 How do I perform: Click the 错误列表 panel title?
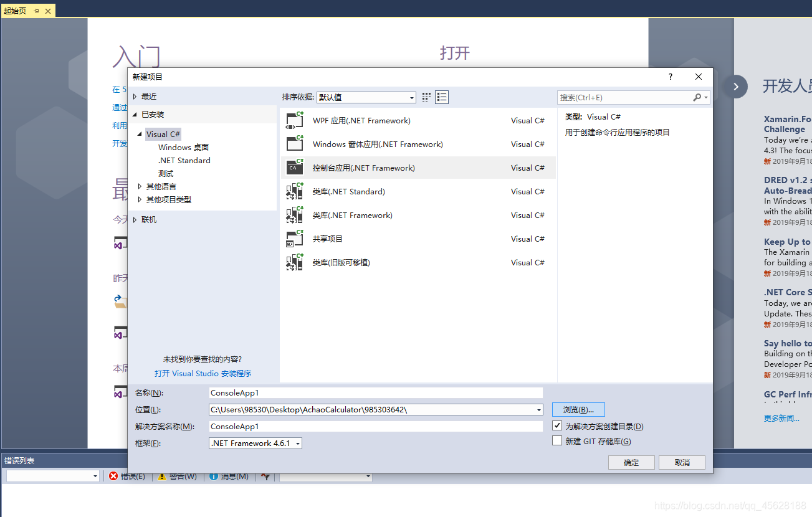pos(19,461)
